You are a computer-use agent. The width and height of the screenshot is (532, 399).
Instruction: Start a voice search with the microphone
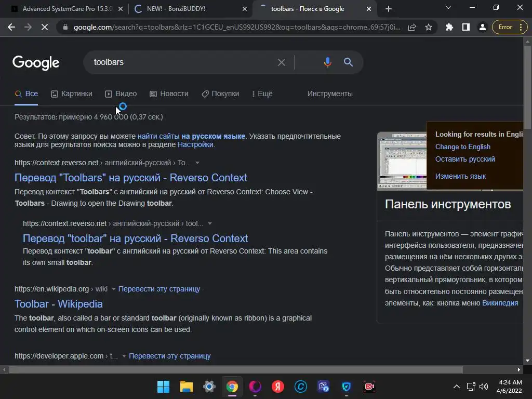[x=327, y=62]
